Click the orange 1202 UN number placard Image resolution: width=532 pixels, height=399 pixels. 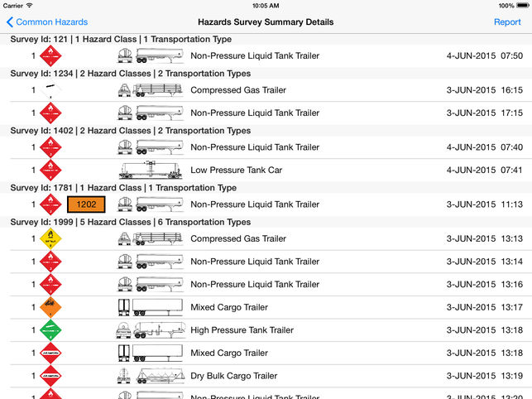(86, 204)
